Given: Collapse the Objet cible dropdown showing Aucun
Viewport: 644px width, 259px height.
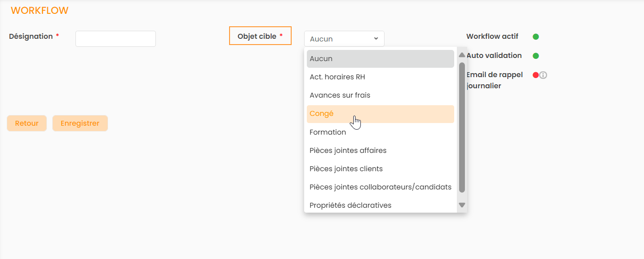Looking at the screenshot, I should tap(344, 39).
